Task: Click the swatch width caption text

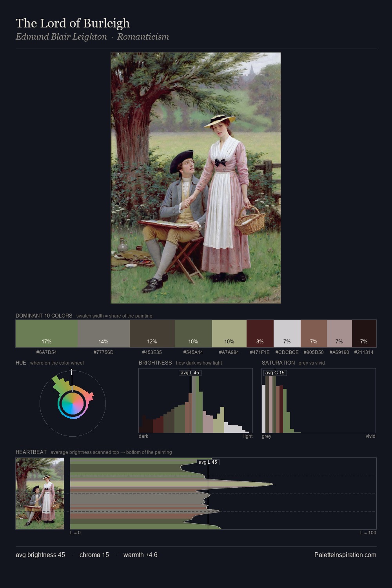Action: [x=114, y=316]
